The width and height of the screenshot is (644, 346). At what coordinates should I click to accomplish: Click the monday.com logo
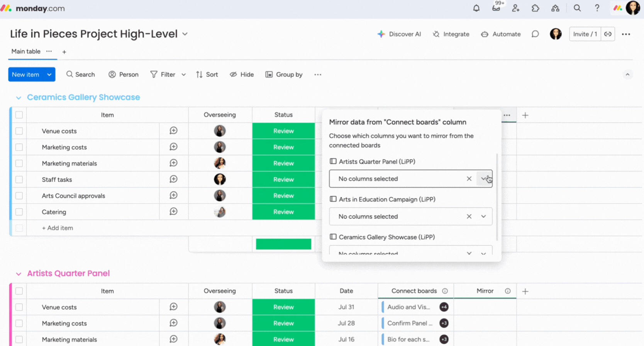click(x=32, y=8)
